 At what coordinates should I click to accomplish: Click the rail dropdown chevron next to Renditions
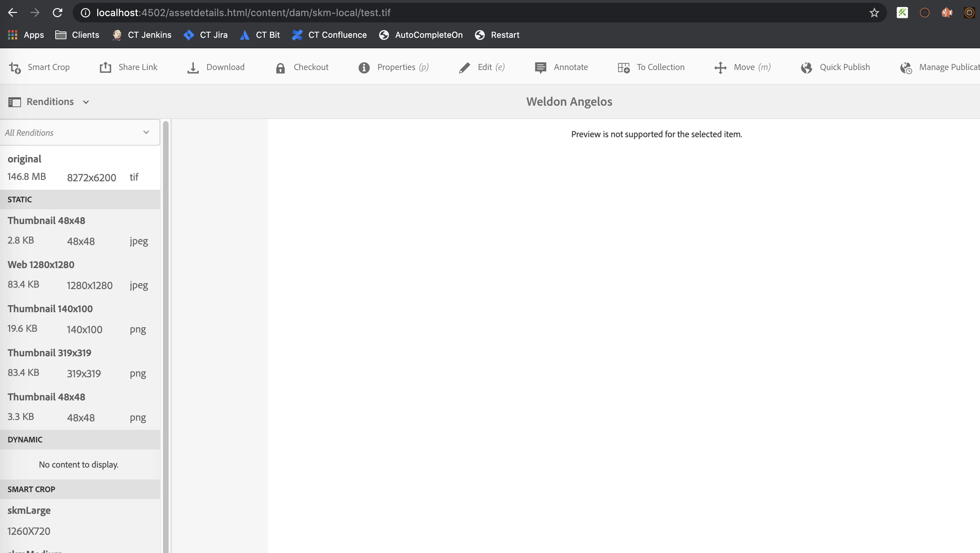pyautogui.click(x=86, y=102)
